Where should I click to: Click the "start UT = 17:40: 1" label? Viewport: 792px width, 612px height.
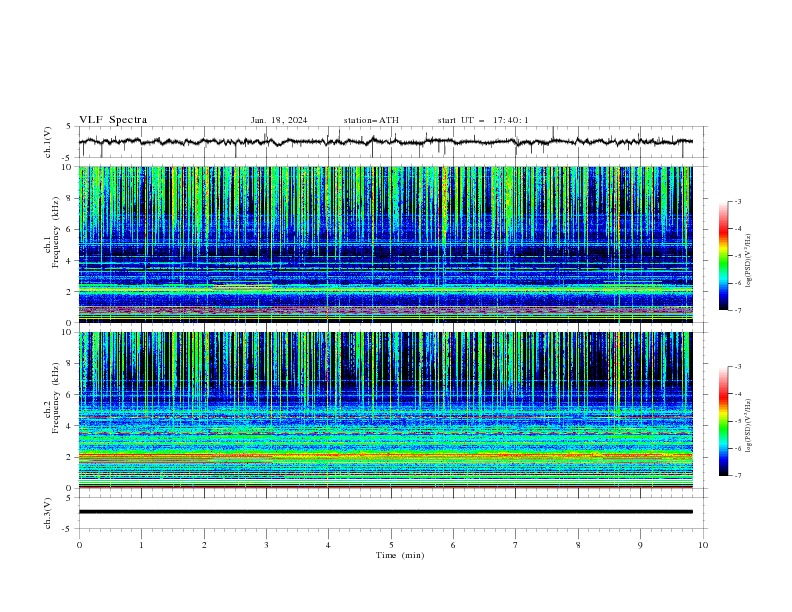click(483, 120)
